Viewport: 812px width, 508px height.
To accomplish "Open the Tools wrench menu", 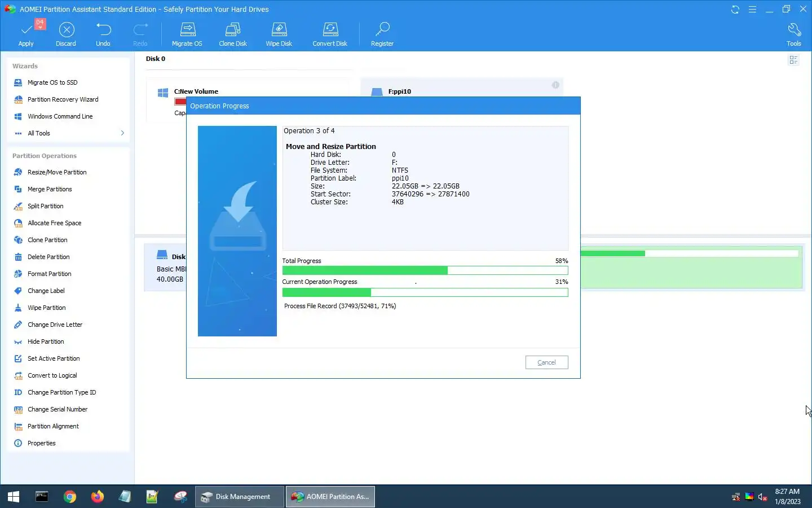I will (x=794, y=34).
